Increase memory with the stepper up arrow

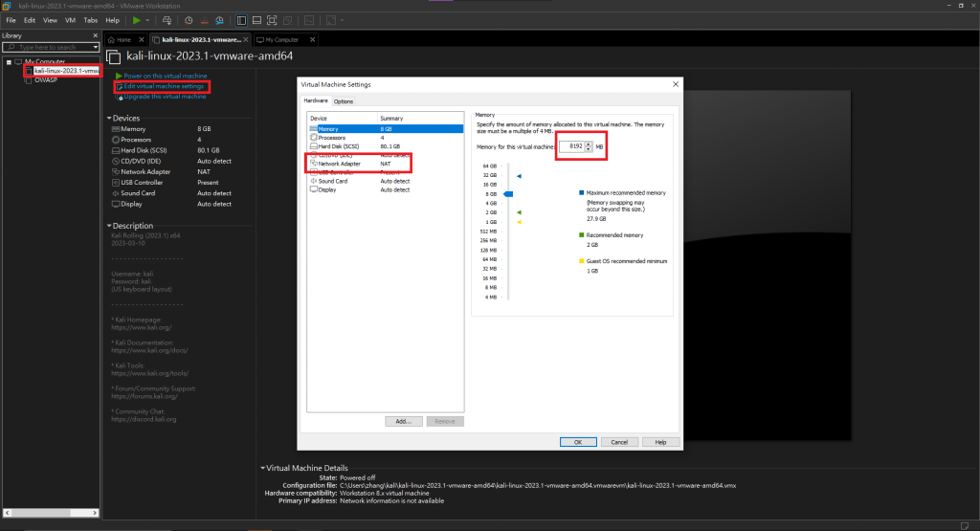pos(589,144)
